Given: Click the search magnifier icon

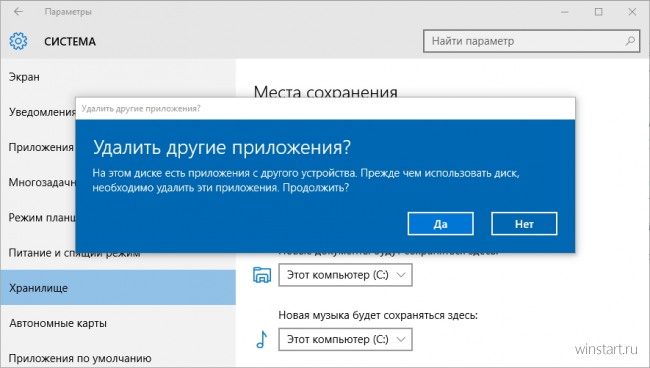Looking at the screenshot, I should coord(630,41).
